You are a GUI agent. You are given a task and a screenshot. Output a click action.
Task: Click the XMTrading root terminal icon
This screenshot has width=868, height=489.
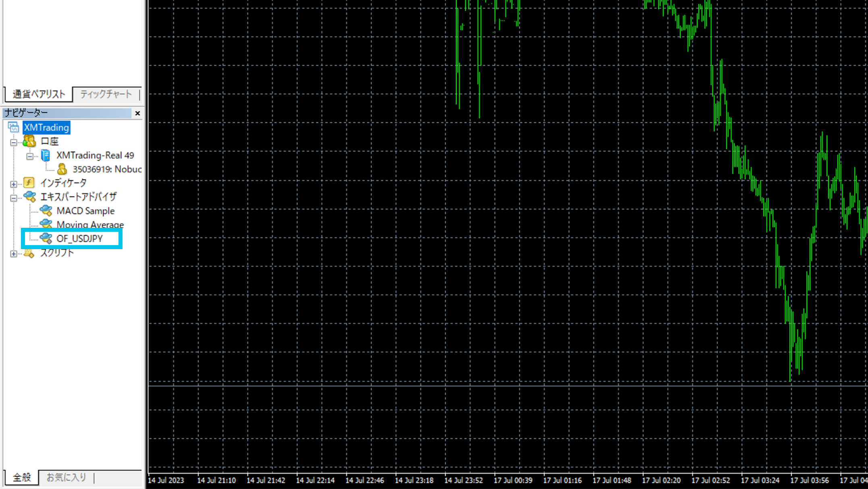pos(13,127)
